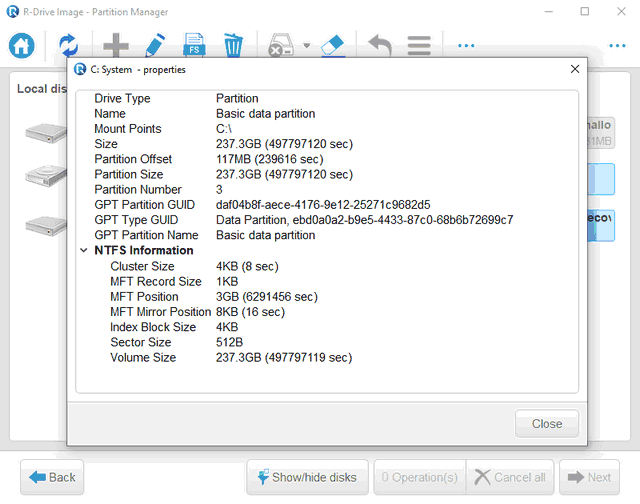640x504 pixels.
Task: Click the plus Create partition icon
Action: [x=116, y=46]
